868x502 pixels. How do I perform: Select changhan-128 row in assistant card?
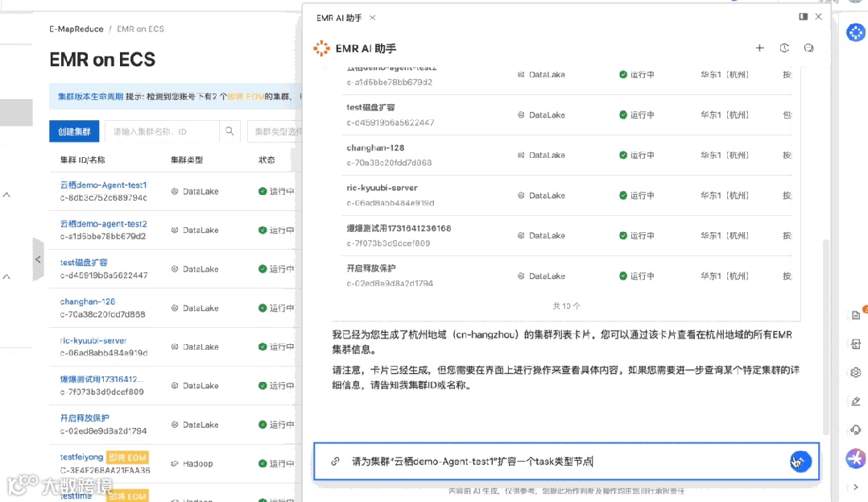tap(567, 156)
